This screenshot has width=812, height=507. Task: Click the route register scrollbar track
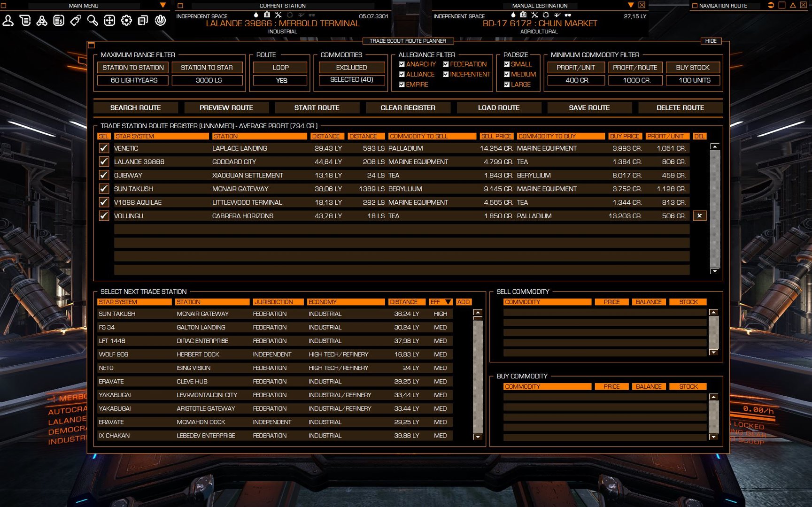[x=715, y=209]
